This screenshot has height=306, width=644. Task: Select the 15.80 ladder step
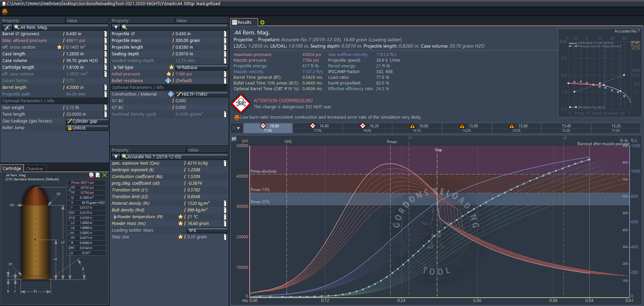466,128
